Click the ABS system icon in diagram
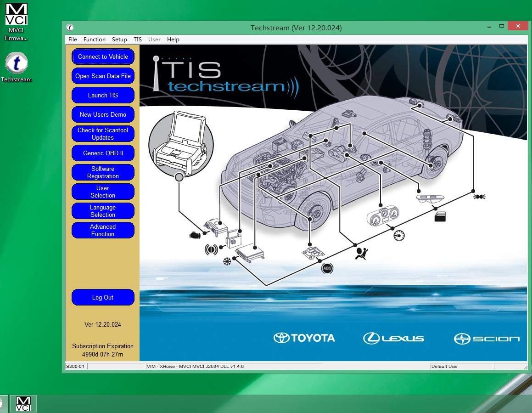 [327, 268]
